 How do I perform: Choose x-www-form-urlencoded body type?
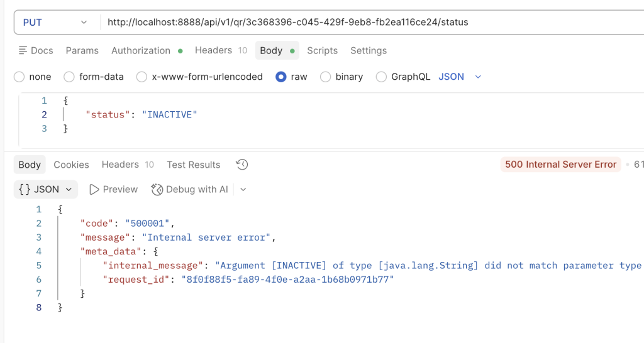pos(142,77)
